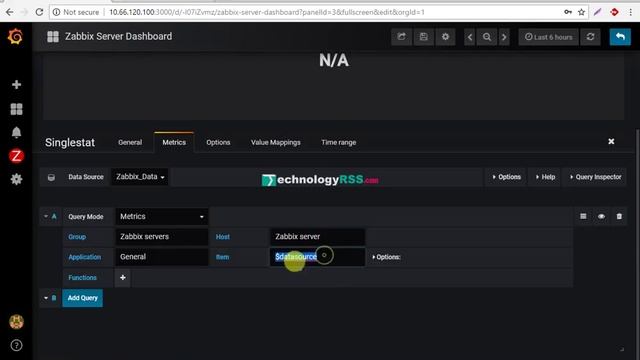Expand the Help section
This screenshot has height=360, width=640.
click(x=545, y=177)
